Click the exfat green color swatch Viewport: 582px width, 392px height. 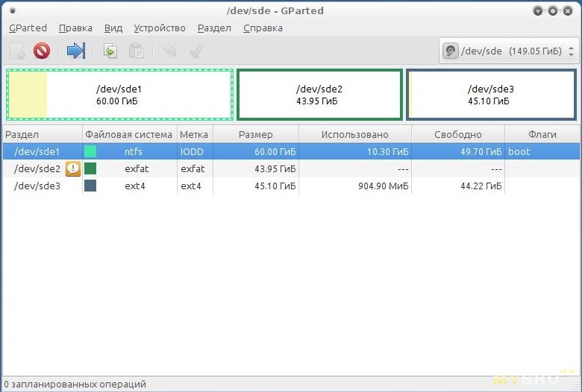(x=90, y=168)
